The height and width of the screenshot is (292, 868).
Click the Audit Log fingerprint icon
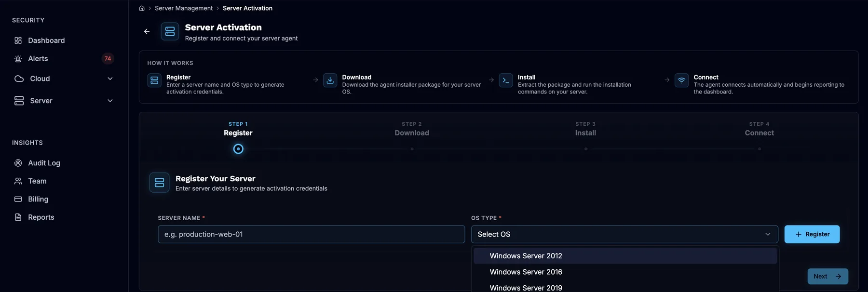click(18, 163)
